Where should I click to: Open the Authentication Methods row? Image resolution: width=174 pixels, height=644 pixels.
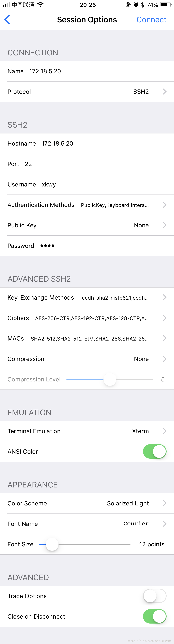(x=87, y=205)
